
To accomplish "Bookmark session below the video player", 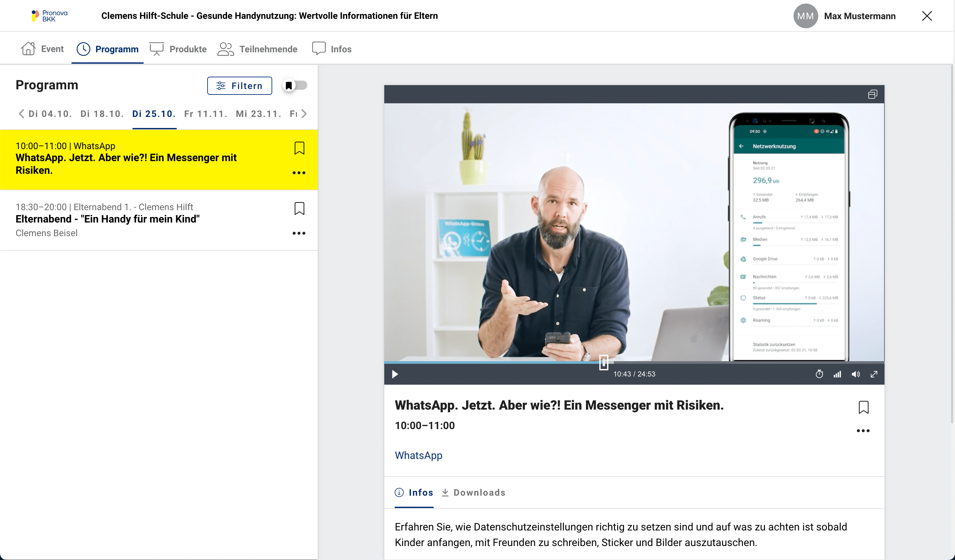I will [863, 407].
